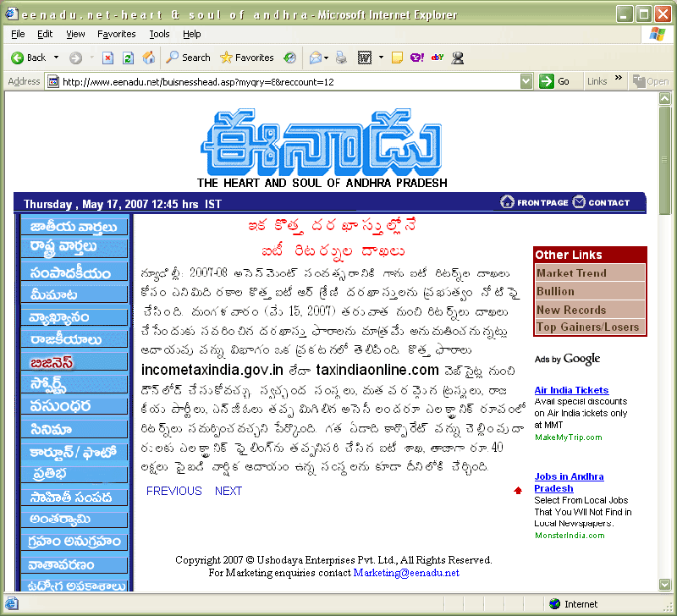Click the Go button beside the address bar
This screenshot has height=616, width=677.
coord(556,81)
